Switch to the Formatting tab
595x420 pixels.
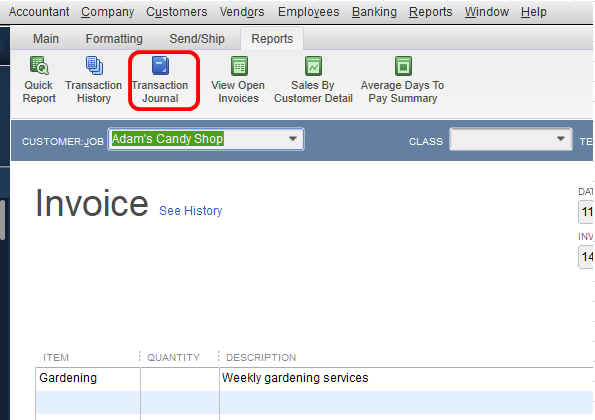114,39
